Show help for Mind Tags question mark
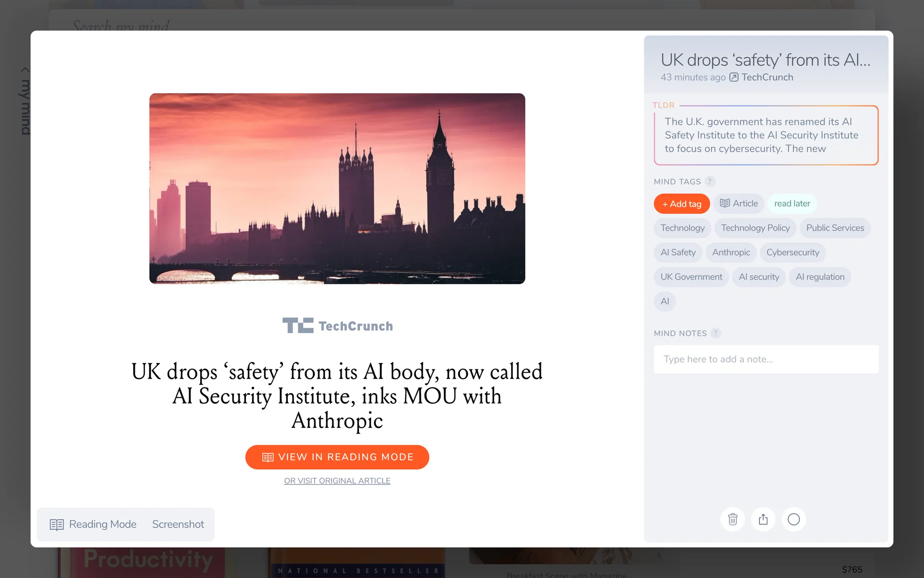 pyautogui.click(x=709, y=182)
